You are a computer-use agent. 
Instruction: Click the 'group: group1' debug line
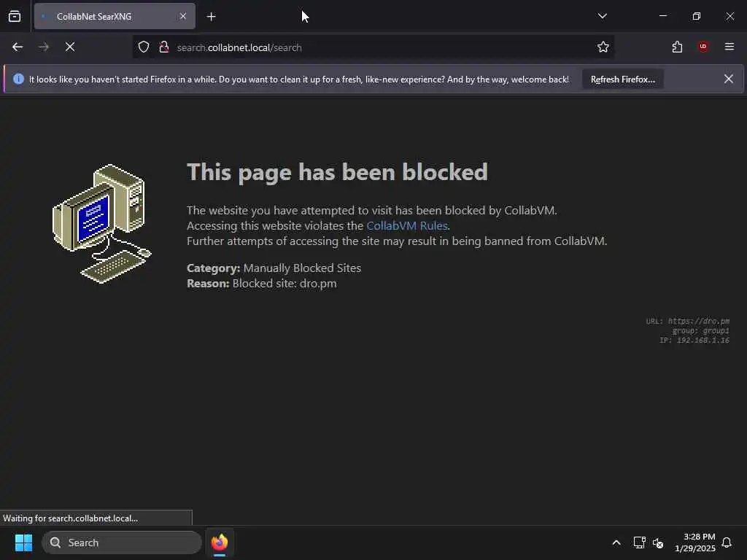(x=701, y=330)
